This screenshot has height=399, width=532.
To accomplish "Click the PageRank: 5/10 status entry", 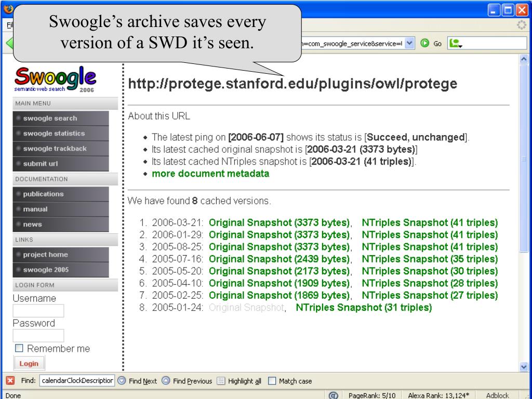I will pyautogui.click(x=372, y=395).
